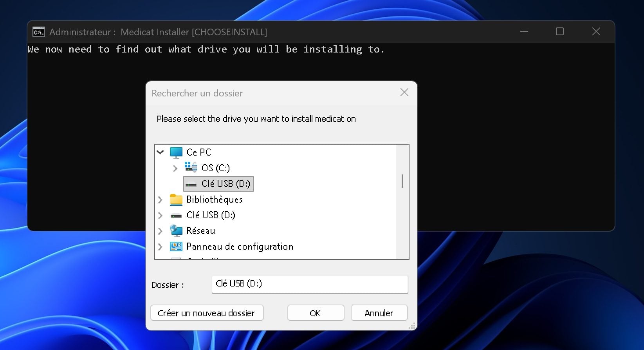The image size is (644, 350).
Task: Expand the Réseau node
Action: coord(160,231)
